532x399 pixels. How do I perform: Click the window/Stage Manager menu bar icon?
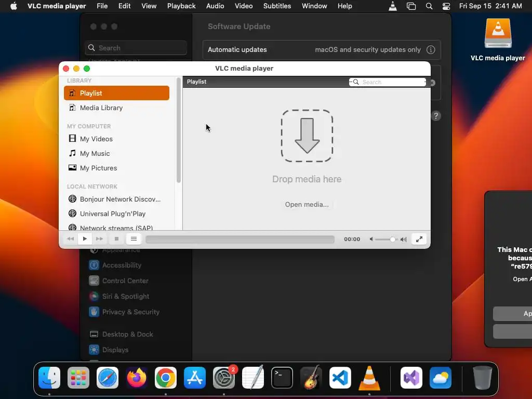click(x=411, y=6)
